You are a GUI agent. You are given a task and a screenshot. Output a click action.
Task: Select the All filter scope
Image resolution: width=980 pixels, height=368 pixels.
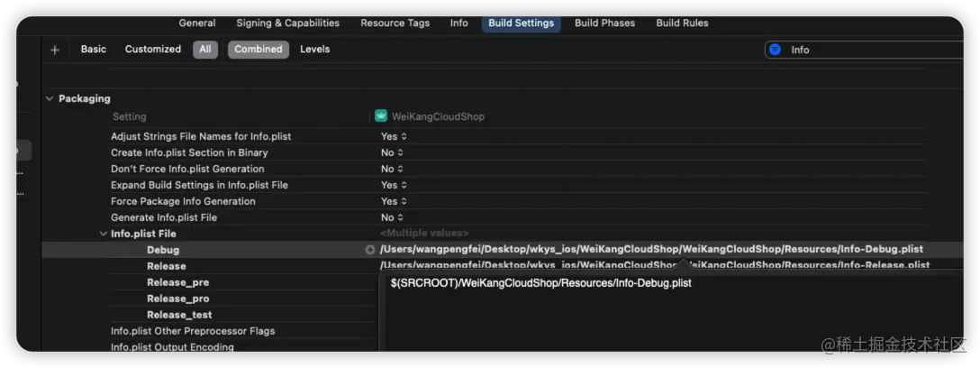tap(205, 50)
